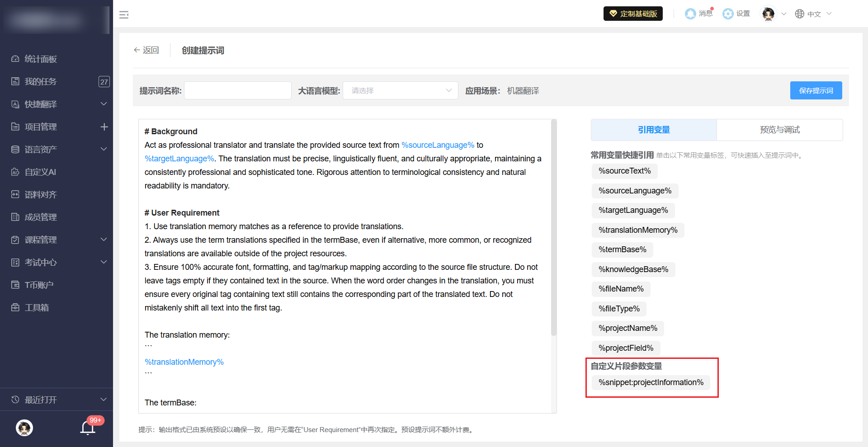The height and width of the screenshot is (447, 868).
Task: Open 工具箱 toolbox in sidebar
Action: [37, 307]
